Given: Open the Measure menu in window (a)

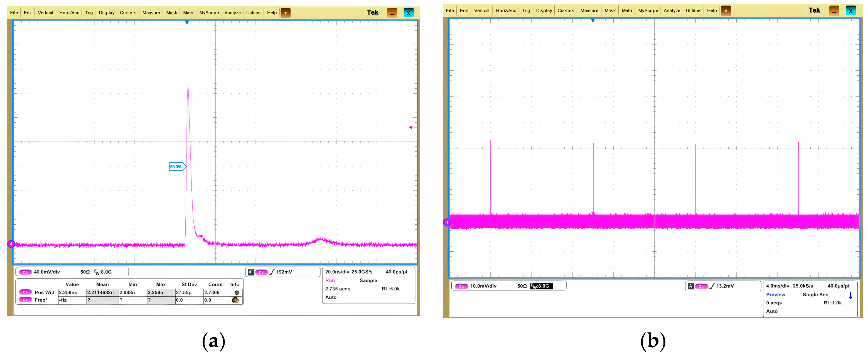Looking at the screenshot, I should (151, 13).
